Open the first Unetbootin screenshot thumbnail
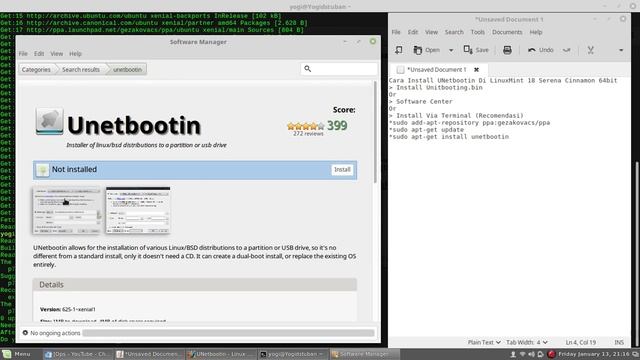 [67, 210]
